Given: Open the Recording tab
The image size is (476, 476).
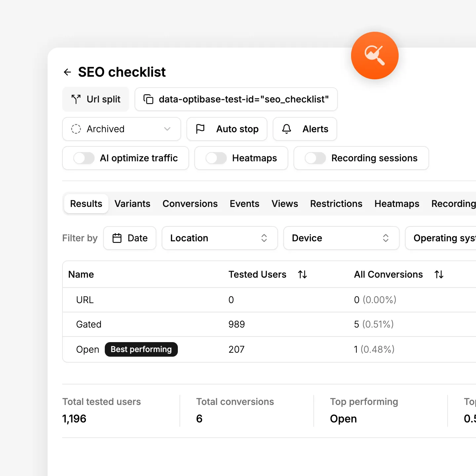Looking at the screenshot, I should pyautogui.click(x=454, y=204).
